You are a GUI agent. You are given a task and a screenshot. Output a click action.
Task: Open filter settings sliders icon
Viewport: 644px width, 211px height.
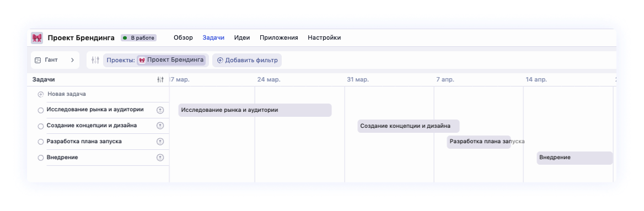tap(95, 60)
